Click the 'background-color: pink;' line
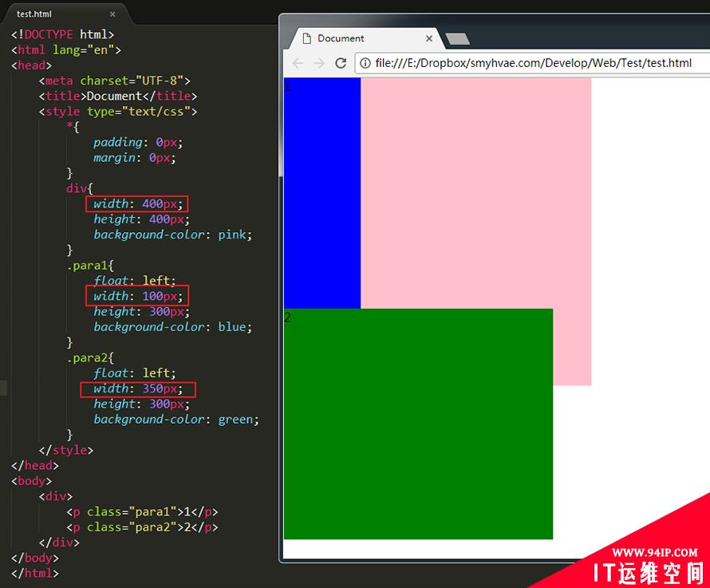 point(172,235)
